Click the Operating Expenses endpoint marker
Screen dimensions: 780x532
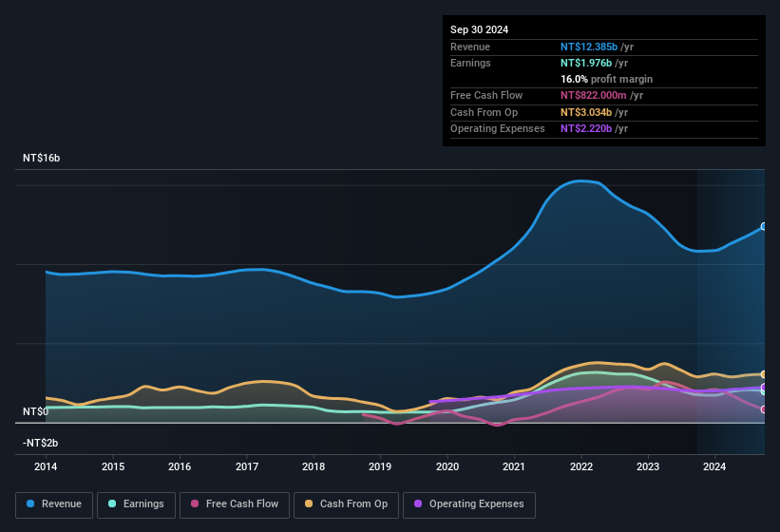763,387
